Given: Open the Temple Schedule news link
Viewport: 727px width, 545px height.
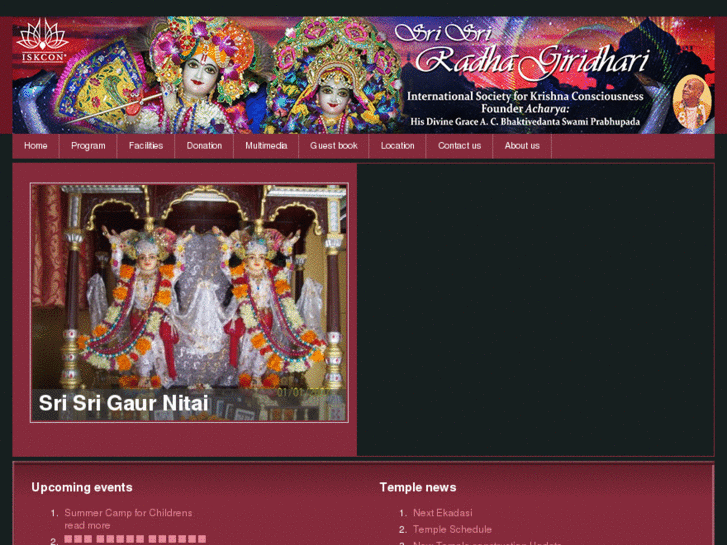Looking at the screenshot, I should (452, 529).
